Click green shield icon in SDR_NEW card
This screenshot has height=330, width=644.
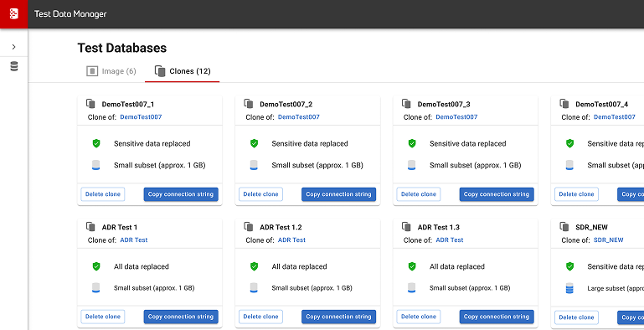(x=569, y=266)
